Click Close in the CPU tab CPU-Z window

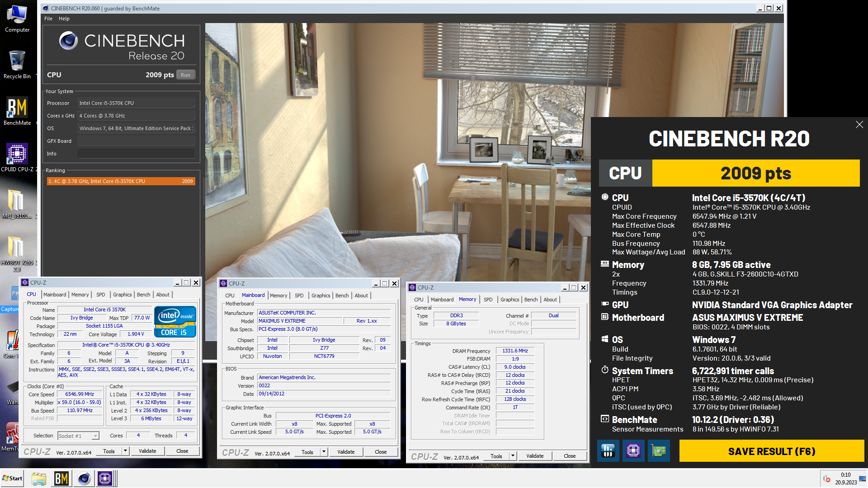[x=182, y=451]
